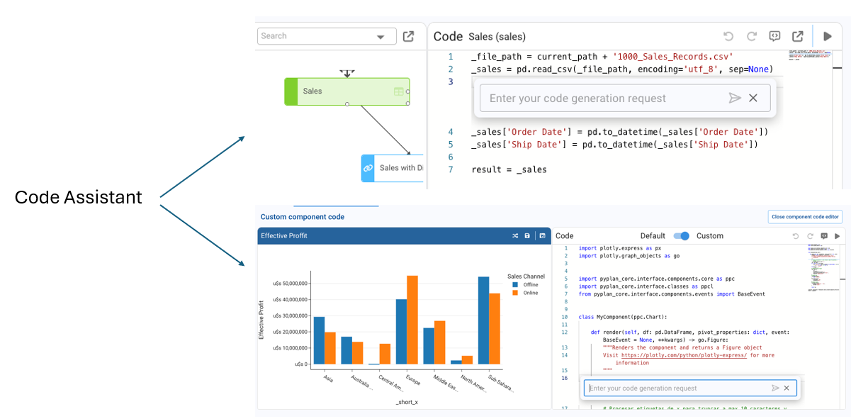The image size is (868, 419).
Task: Open Effective Proffit in a new window
Action: [542, 235]
